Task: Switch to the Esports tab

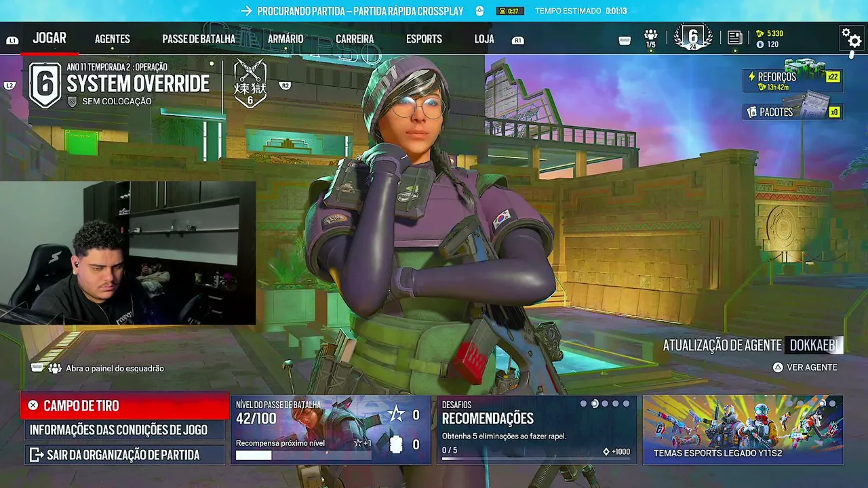Action: click(424, 39)
